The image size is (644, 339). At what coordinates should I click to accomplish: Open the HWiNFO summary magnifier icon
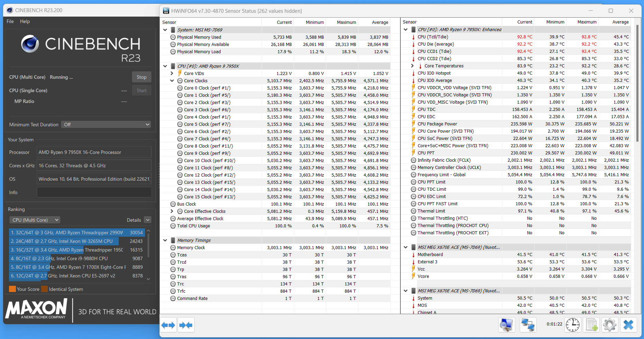[x=507, y=325]
